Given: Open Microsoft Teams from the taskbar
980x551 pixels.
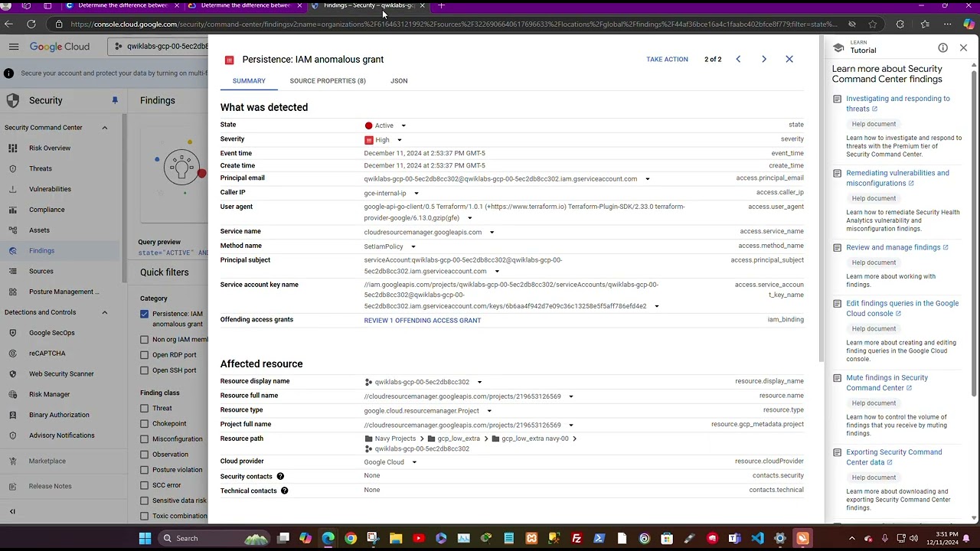Looking at the screenshot, I should pyautogui.click(x=735, y=538).
